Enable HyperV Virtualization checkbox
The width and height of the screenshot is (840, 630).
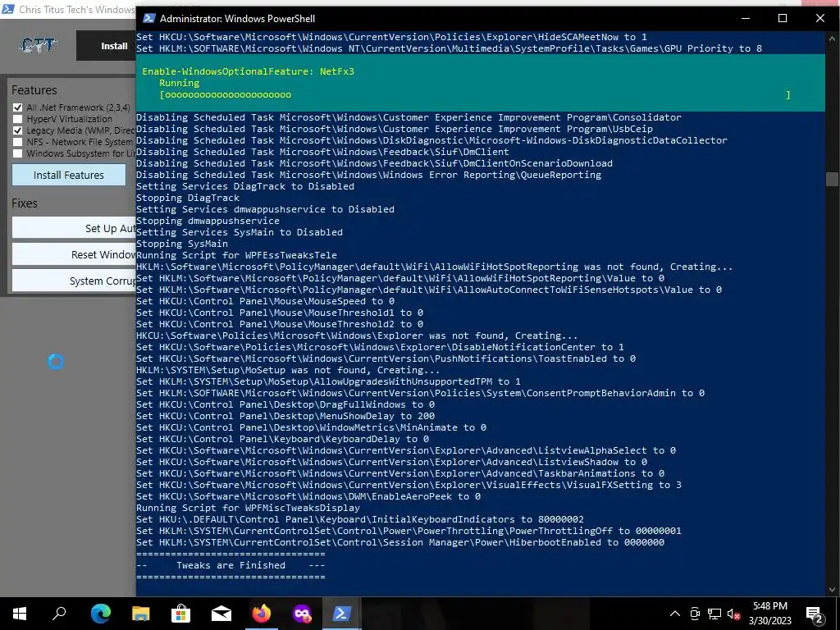[18, 119]
